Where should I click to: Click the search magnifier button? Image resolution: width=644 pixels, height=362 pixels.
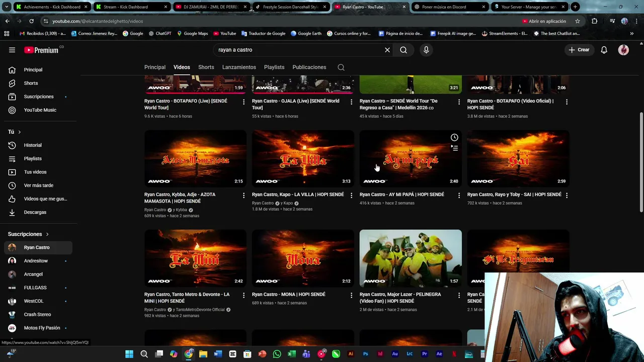tap(404, 50)
